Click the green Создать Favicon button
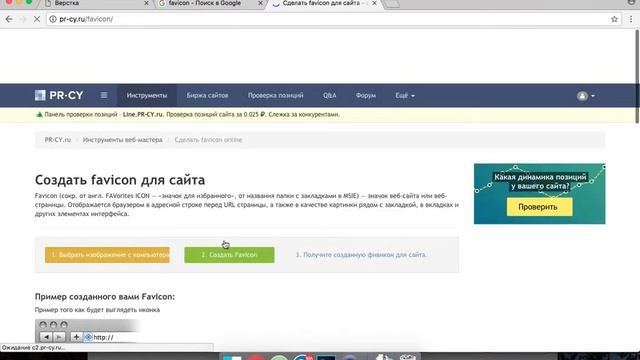This screenshot has width=640, height=360. (229, 255)
